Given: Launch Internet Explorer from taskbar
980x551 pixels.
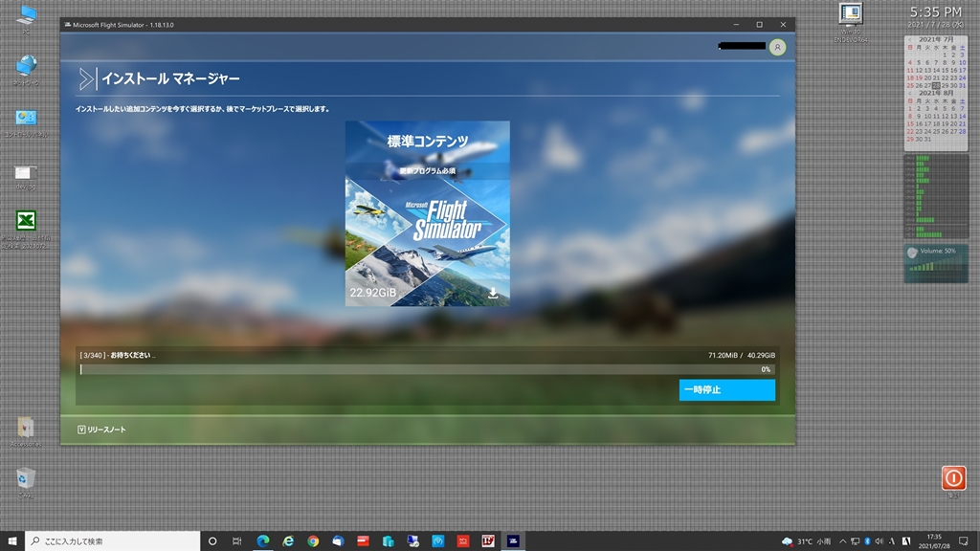Looking at the screenshot, I should click(x=288, y=541).
